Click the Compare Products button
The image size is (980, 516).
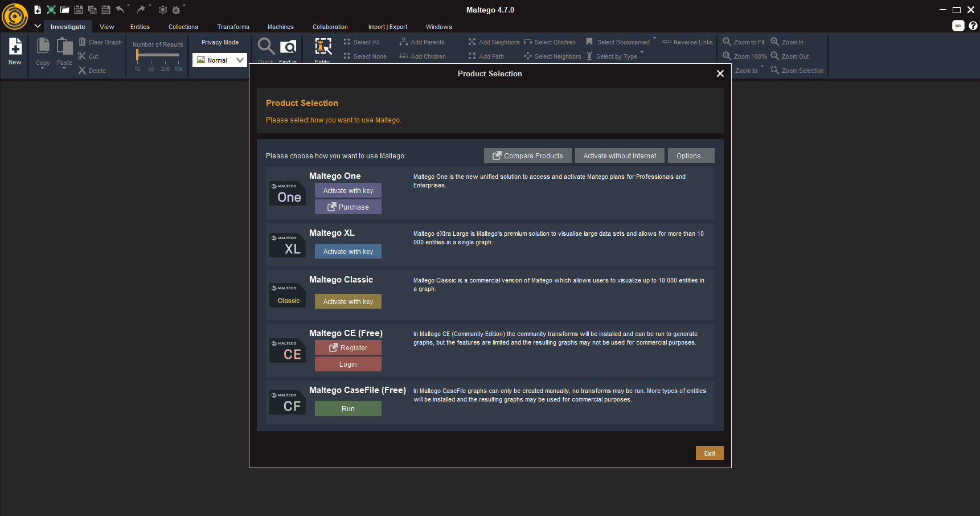[x=528, y=155]
